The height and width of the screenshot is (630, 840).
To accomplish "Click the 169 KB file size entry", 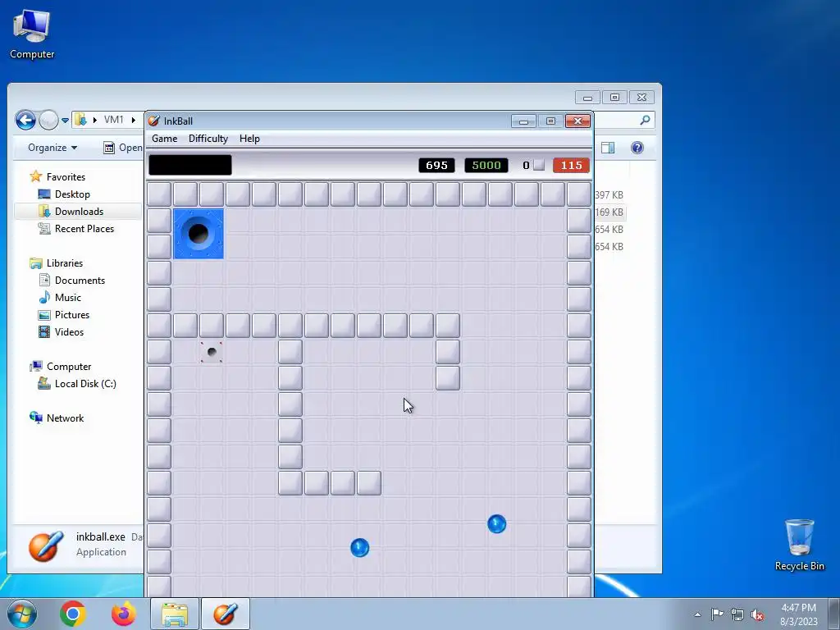I will tap(609, 212).
